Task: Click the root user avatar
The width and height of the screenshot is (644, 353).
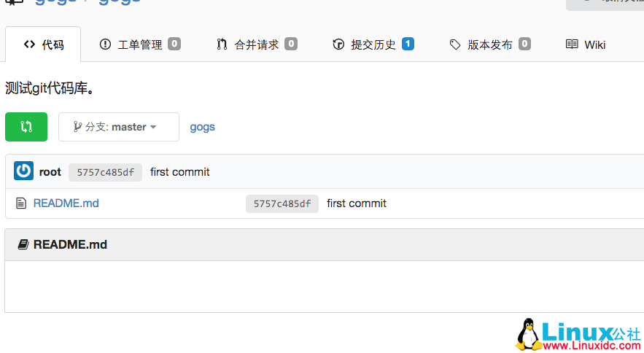Action: [x=23, y=171]
